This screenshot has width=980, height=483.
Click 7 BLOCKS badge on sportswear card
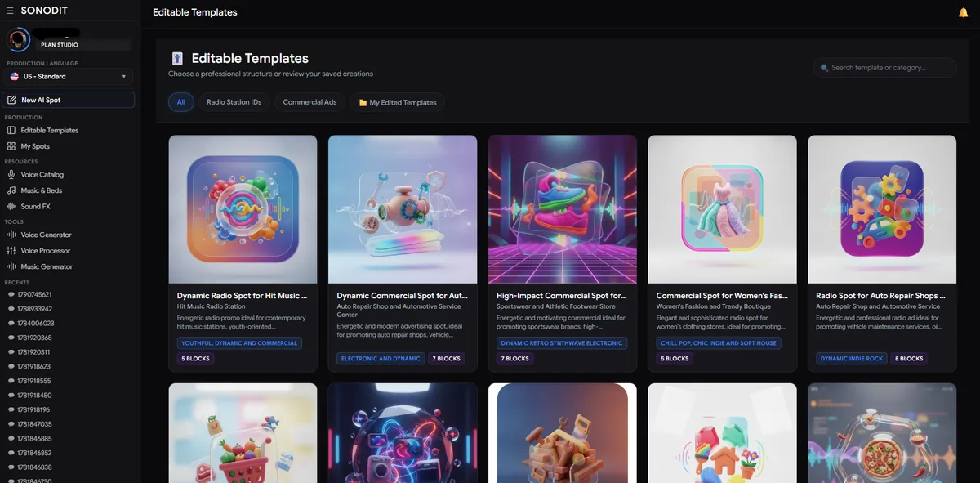(x=514, y=359)
